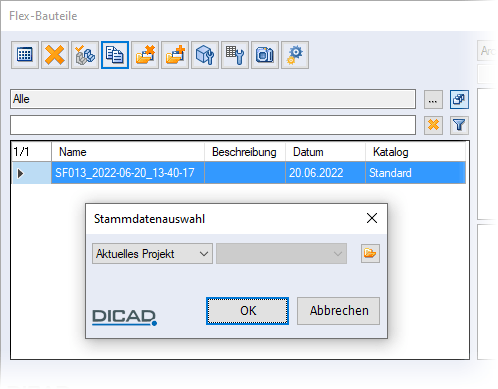This screenshot has height=389, width=498.
Task: Click the cube with wrench toolbar icon
Action: click(x=205, y=55)
